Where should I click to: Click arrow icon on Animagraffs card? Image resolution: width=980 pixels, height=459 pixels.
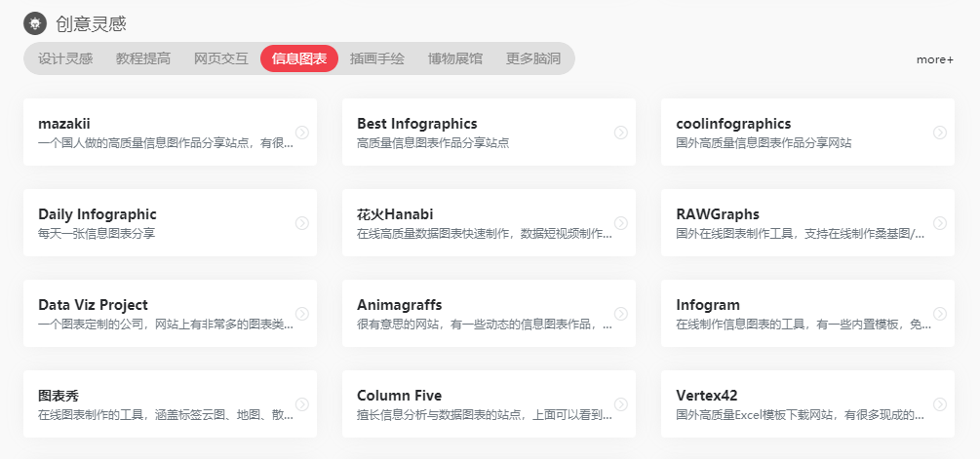coord(620,314)
